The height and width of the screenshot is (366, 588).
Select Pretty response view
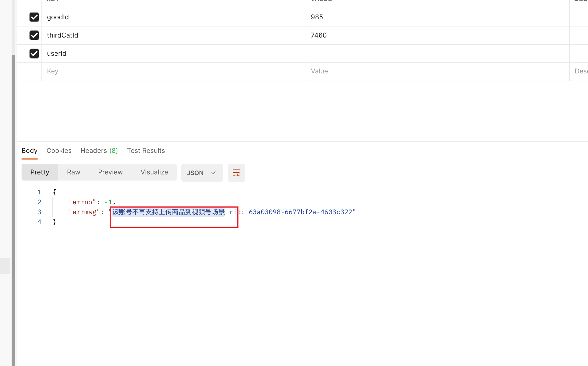coord(40,172)
